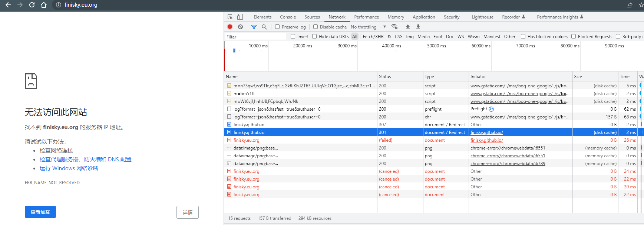Check the Invert filter box
Screen dimensions: 644x225
click(293, 36)
